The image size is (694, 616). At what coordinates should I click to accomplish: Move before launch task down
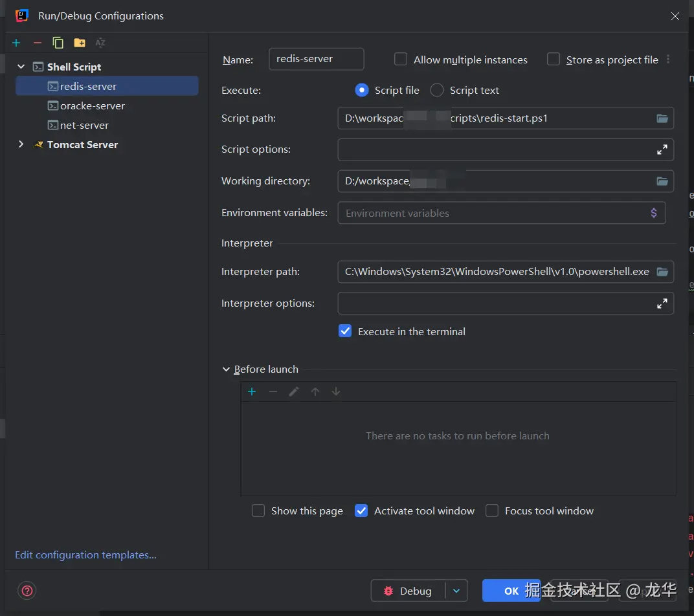pos(336,391)
